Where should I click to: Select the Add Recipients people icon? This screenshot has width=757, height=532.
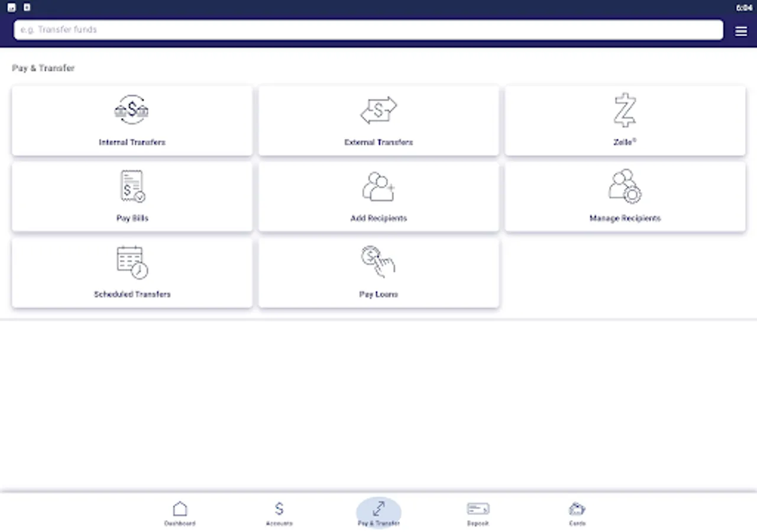click(x=378, y=186)
